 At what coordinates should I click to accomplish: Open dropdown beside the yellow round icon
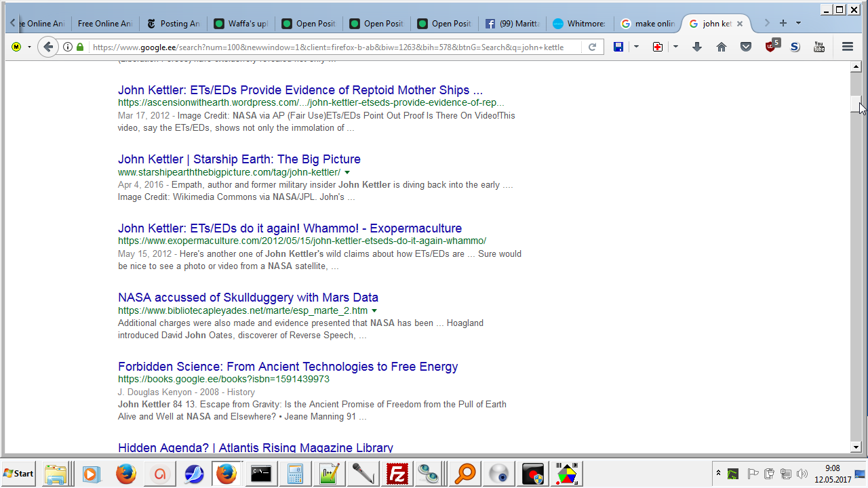pyautogui.click(x=29, y=47)
